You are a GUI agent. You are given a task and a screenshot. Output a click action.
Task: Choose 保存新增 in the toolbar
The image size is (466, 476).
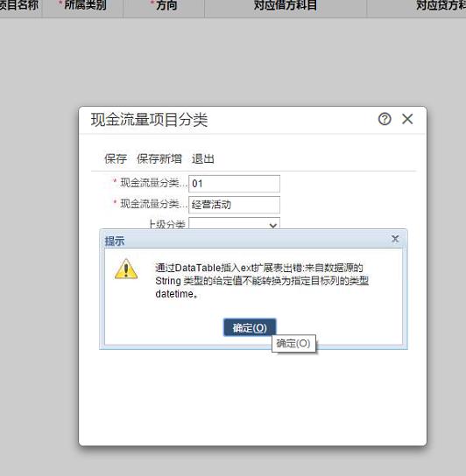(x=159, y=158)
